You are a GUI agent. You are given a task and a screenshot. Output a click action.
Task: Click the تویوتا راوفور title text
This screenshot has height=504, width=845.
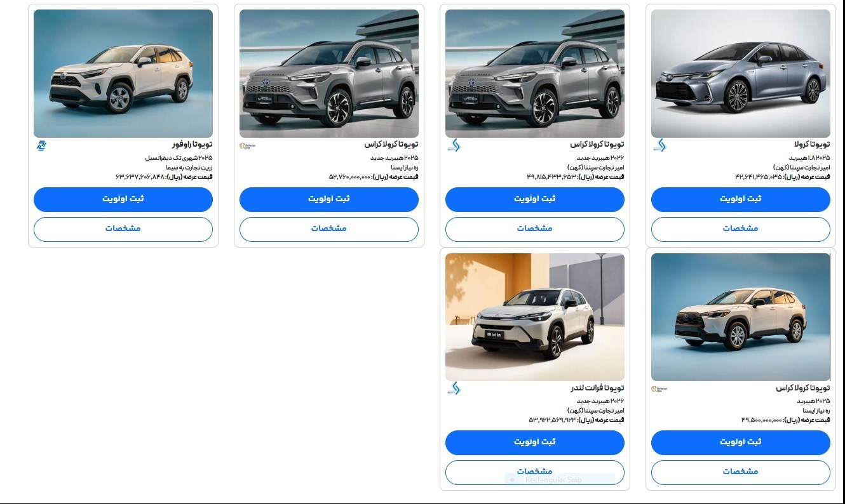192,145
